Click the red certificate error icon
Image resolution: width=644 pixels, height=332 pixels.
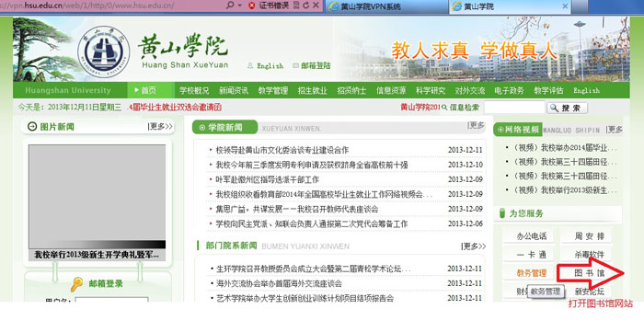tap(252, 6)
